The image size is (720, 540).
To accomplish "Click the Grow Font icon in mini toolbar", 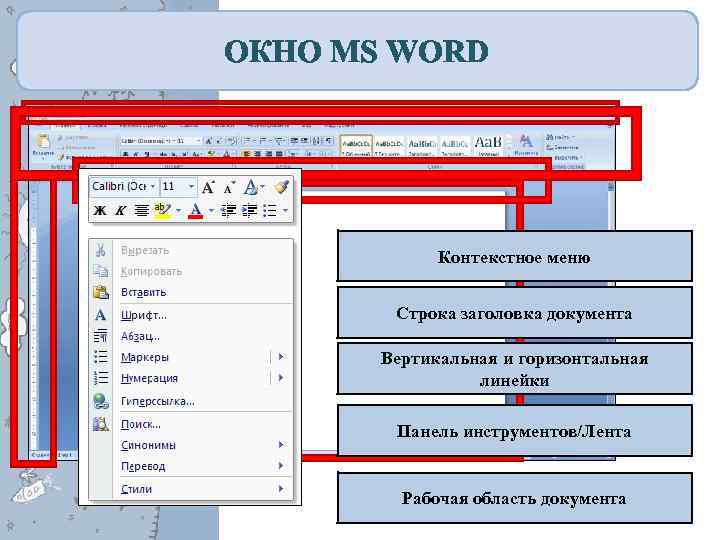I will [x=208, y=187].
